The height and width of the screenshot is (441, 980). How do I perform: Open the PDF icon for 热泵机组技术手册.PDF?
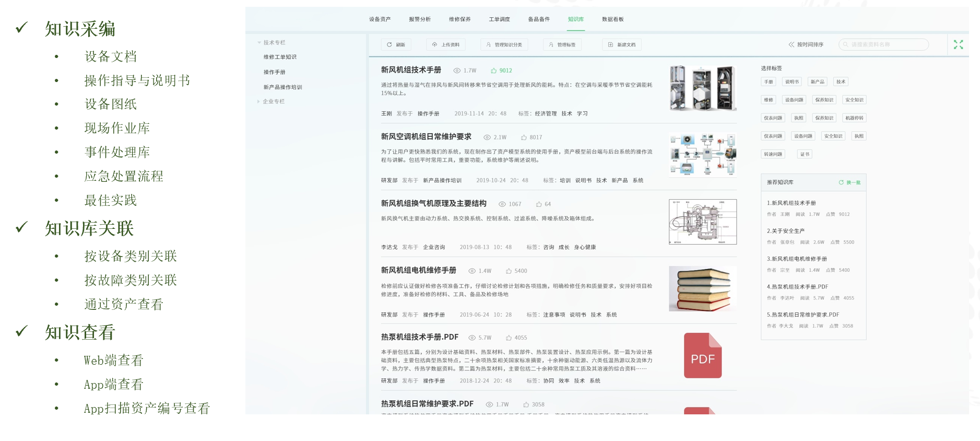tap(703, 356)
